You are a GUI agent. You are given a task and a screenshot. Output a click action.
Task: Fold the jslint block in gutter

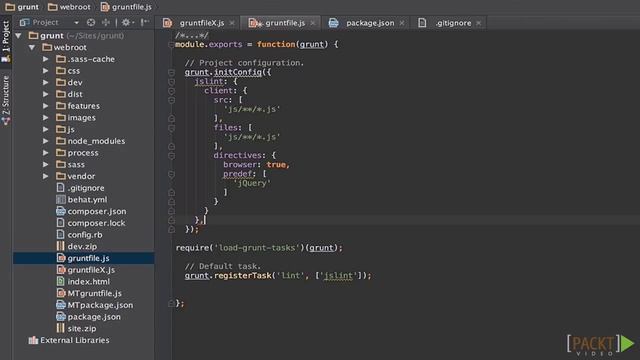click(171, 82)
